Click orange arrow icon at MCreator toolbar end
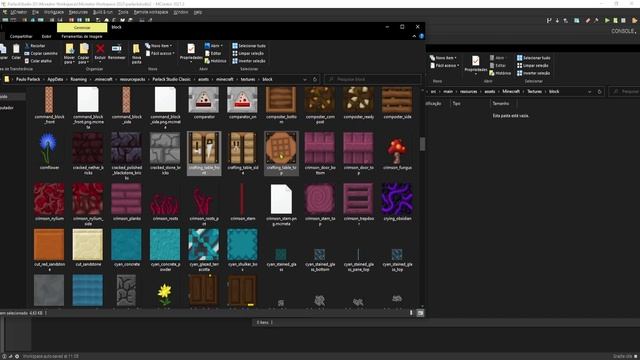Screen dimensions: 640x360 pyautogui.click(x=635, y=20)
